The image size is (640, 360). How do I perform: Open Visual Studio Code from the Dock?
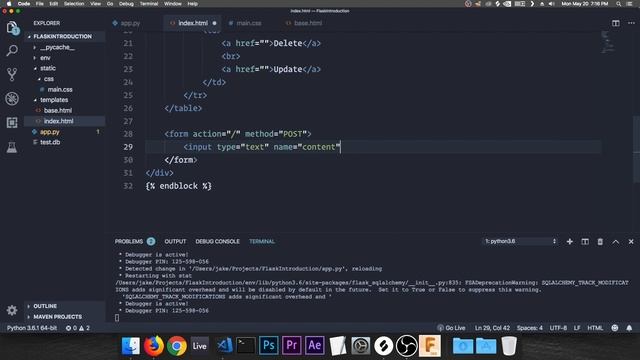pos(224,346)
